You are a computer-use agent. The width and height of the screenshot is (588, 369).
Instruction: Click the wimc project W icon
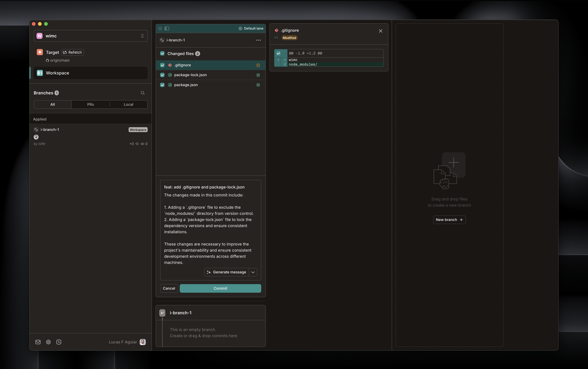point(40,36)
